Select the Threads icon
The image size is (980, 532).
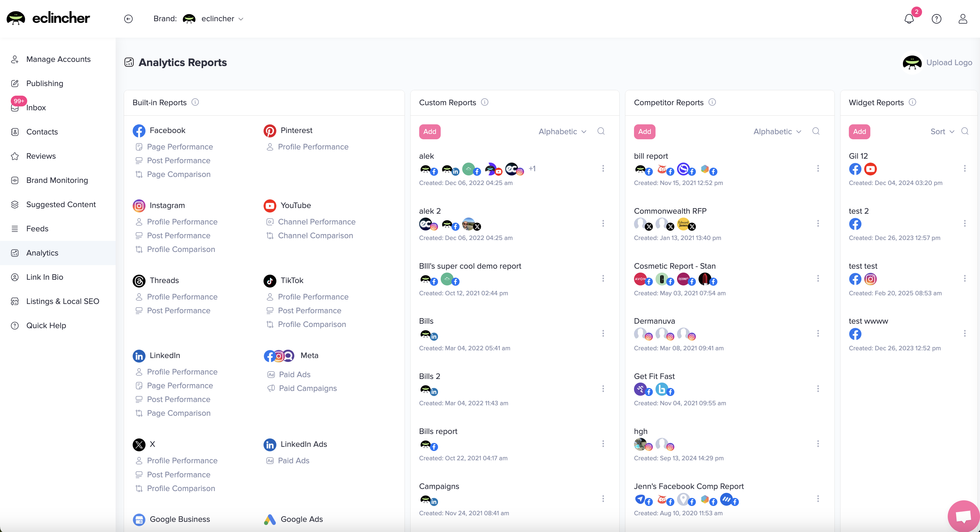click(139, 280)
